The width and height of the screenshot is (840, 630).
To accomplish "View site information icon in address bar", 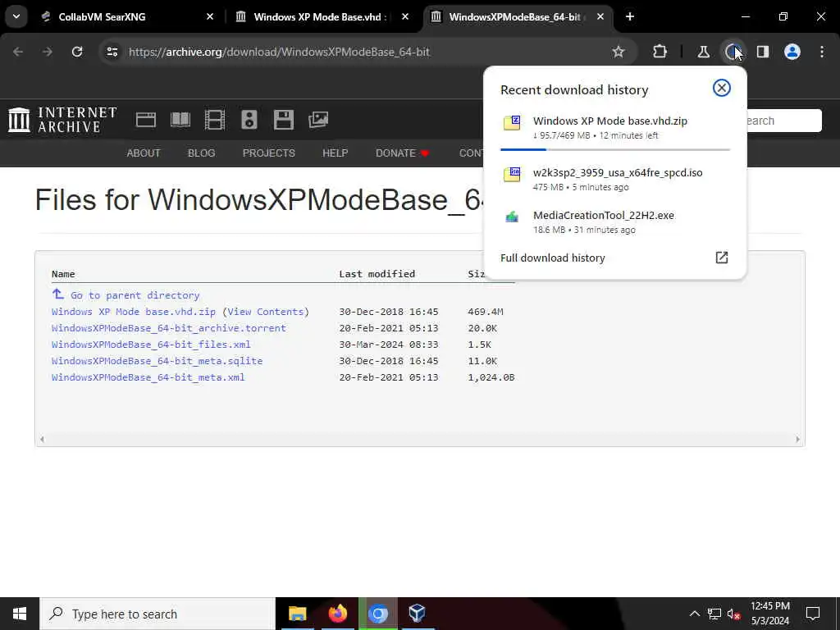I will [x=112, y=52].
